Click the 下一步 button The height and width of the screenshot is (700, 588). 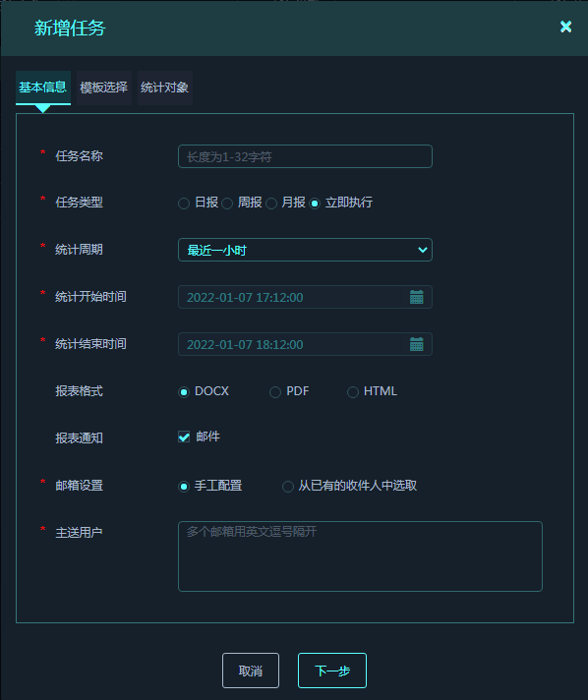click(x=332, y=671)
